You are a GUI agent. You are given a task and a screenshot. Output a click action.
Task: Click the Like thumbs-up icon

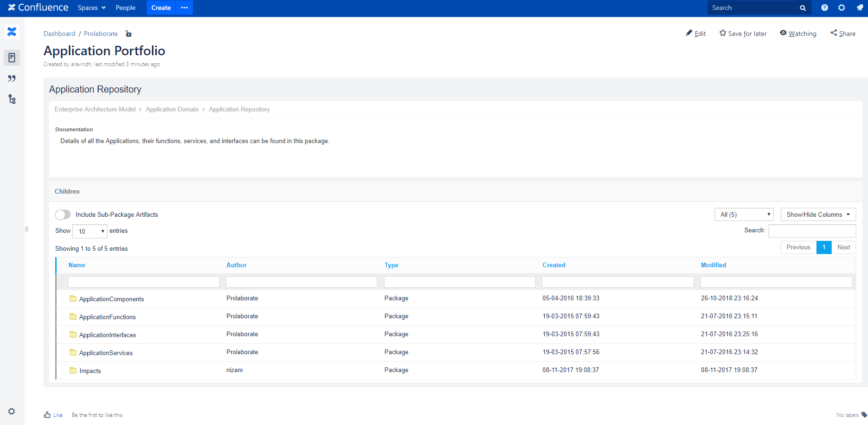[x=47, y=415]
